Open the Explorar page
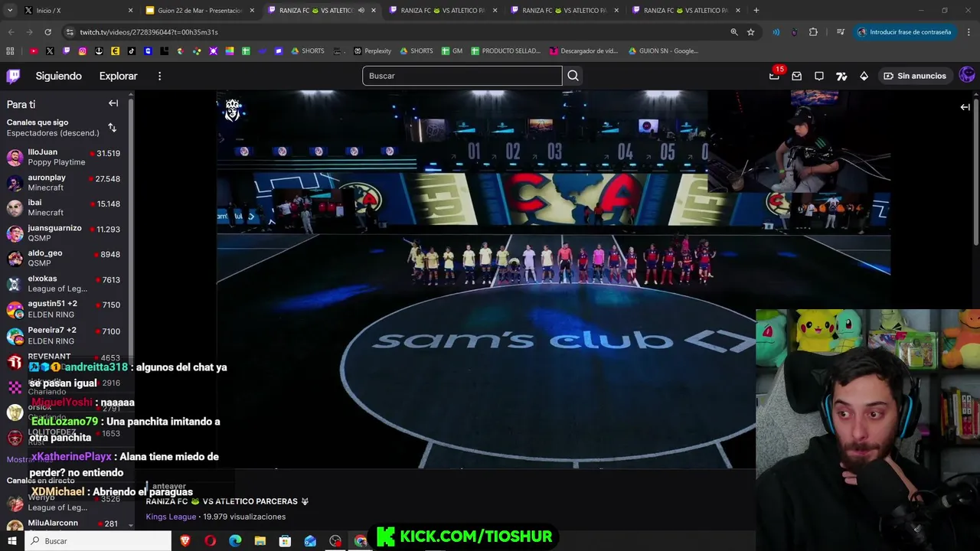This screenshot has height=551, width=980. (118, 76)
